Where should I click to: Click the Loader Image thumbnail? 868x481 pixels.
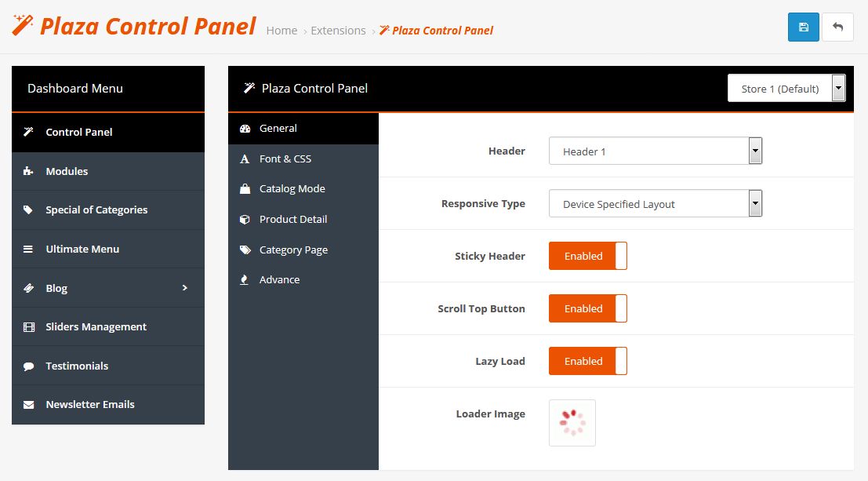(572, 423)
